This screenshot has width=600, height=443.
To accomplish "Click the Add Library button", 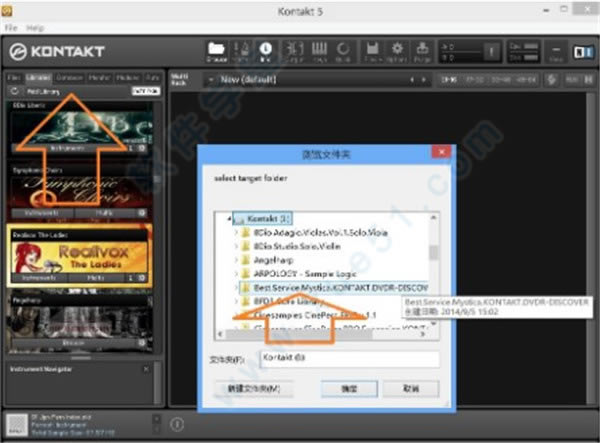I will (x=43, y=91).
